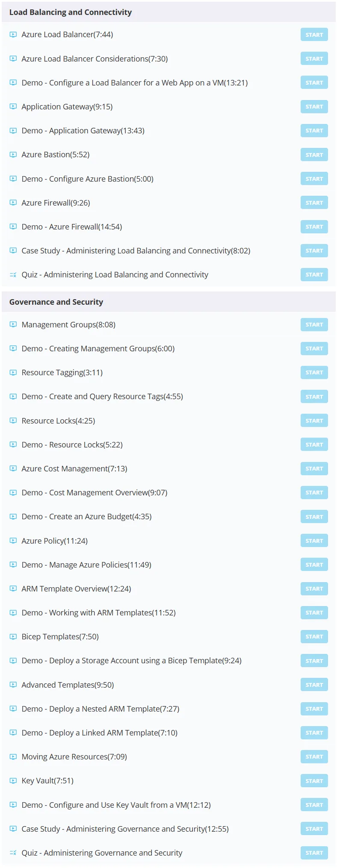337x868 pixels.
Task: Click the video icon beside Resource Locks(4:25)
Action: (x=13, y=421)
